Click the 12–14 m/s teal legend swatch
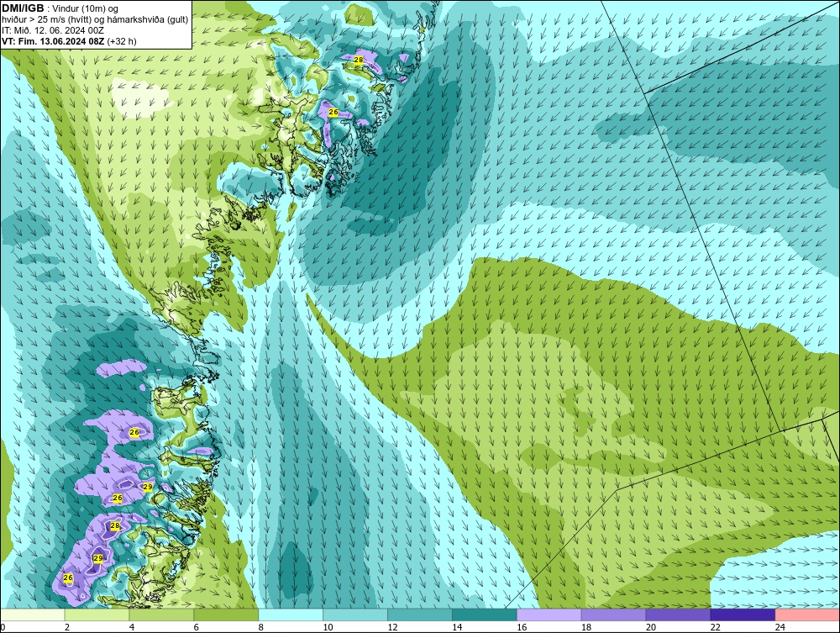 point(420,615)
